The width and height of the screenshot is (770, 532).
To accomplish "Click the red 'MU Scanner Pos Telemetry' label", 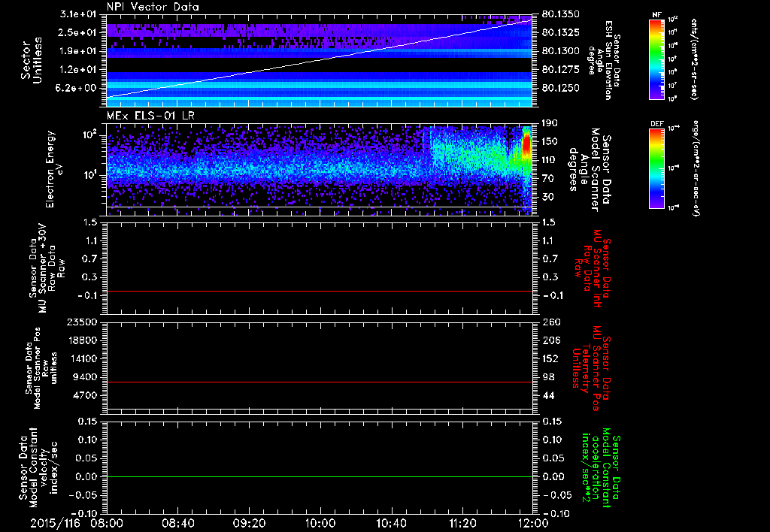I will point(592,367).
